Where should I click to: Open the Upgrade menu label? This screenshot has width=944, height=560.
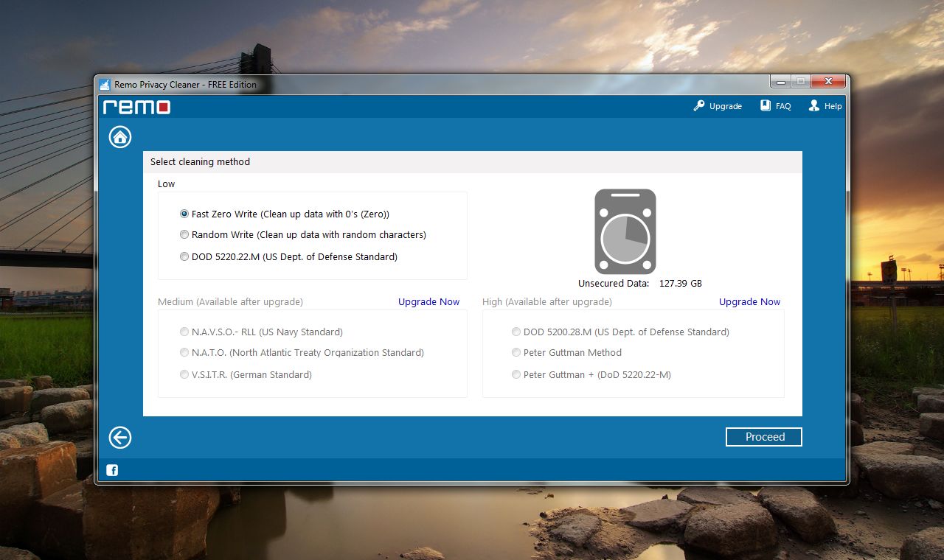(726, 106)
